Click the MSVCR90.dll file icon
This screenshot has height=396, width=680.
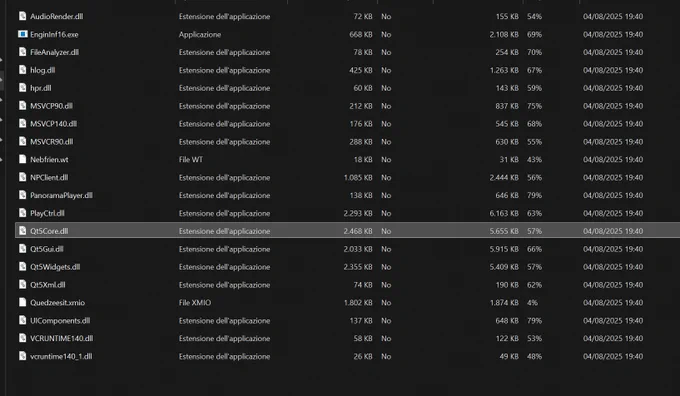23,141
